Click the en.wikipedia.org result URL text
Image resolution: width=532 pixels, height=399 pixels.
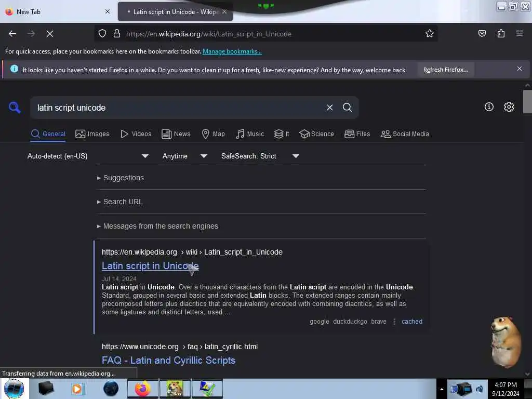coord(192,252)
